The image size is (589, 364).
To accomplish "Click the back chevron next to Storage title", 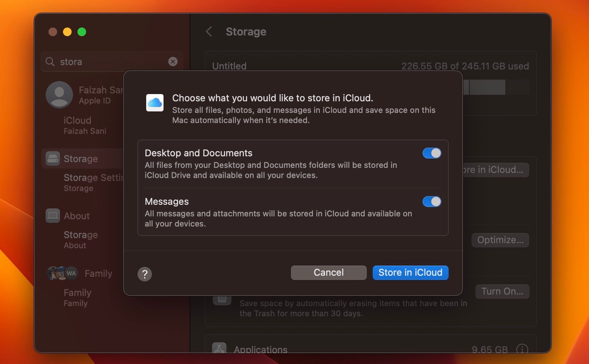I will [209, 31].
